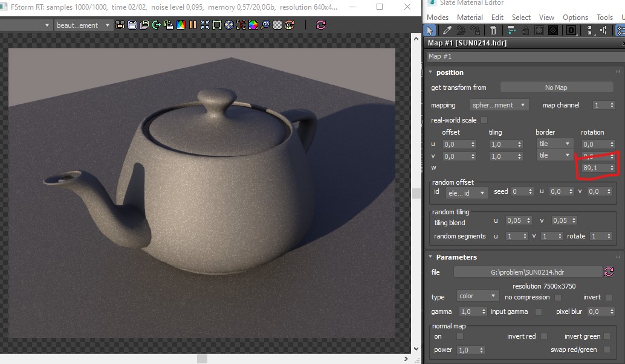Click the SUN0214.hdr file path button
This screenshot has width=625, height=364.
(527, 272)
